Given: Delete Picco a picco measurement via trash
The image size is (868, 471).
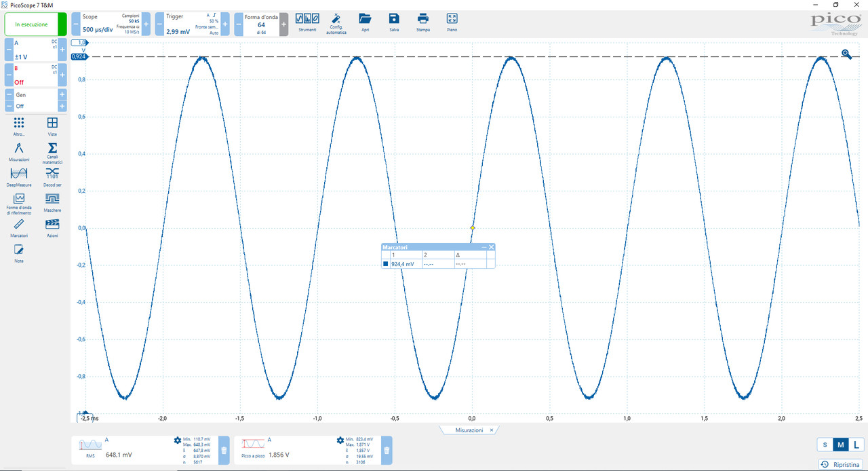Looking at the screenshot, I should [387, 450].
